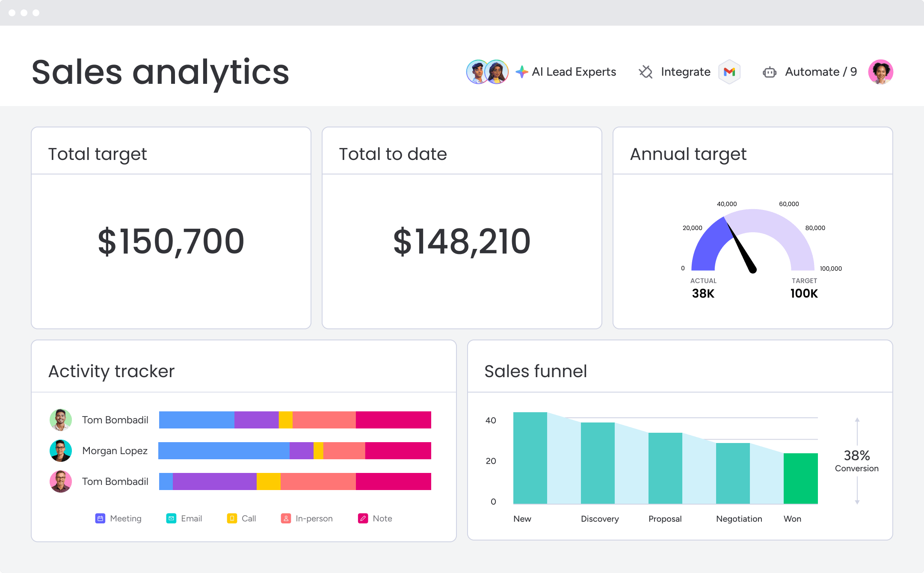Click the Note legend icon
Image resolution: width=924 pixels, height=573 pixels.
point(363,518)
